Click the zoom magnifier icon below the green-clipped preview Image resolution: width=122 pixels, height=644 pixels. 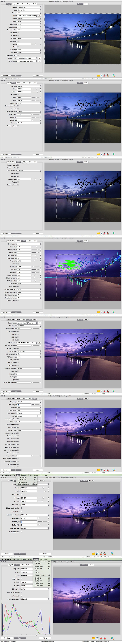point(113,312)
